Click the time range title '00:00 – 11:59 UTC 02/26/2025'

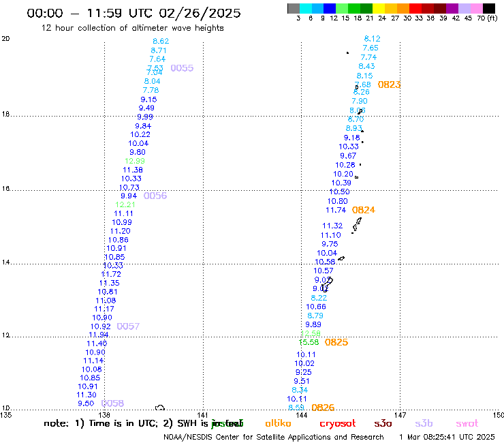[133, 13]
